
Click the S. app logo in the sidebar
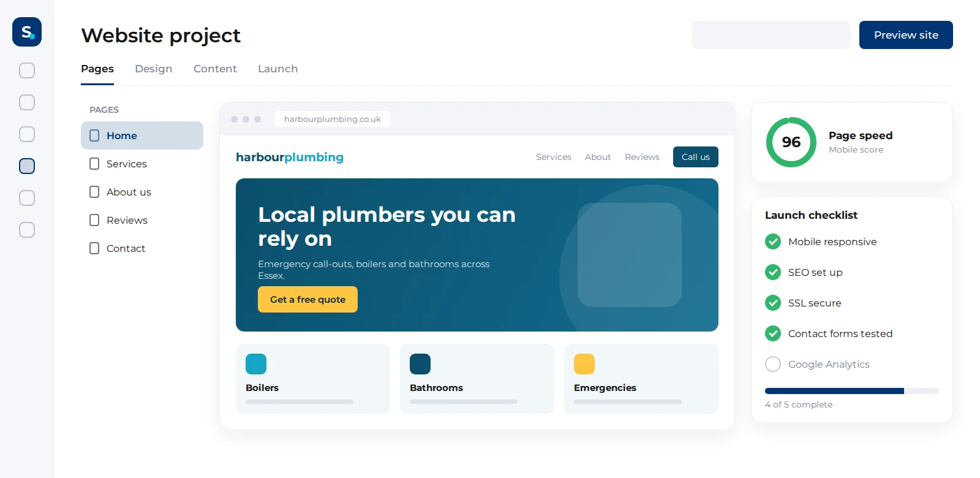pos(27,32)
